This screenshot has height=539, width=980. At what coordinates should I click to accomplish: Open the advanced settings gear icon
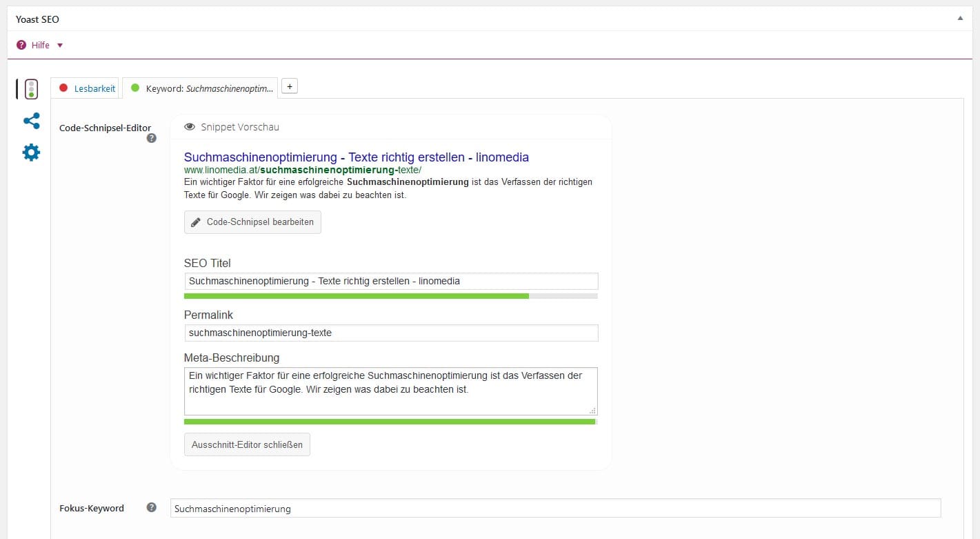coord(31,153)
